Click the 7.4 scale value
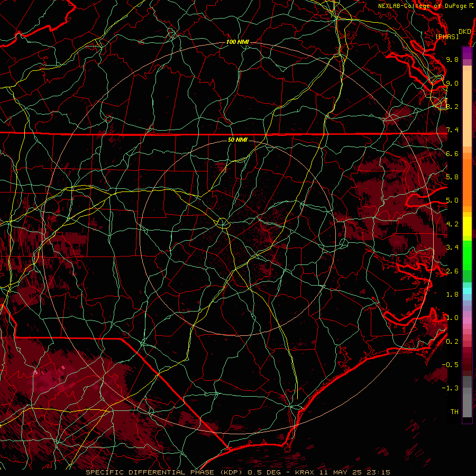The image size is (476, 476). [452, 130]
